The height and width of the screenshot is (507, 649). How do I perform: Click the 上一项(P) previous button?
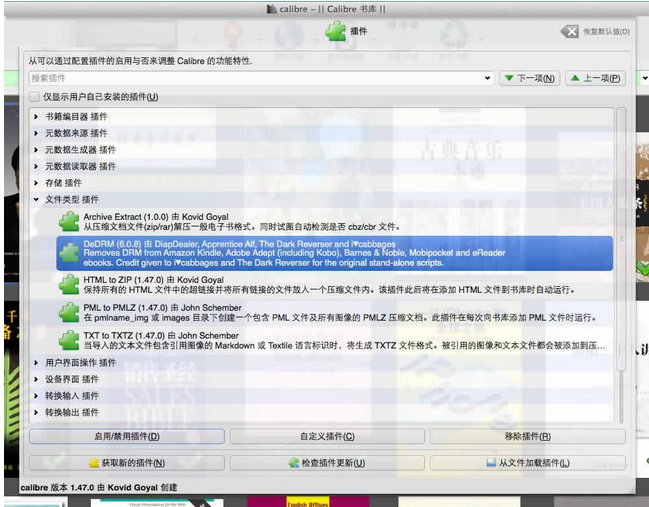tap(595, 78)
